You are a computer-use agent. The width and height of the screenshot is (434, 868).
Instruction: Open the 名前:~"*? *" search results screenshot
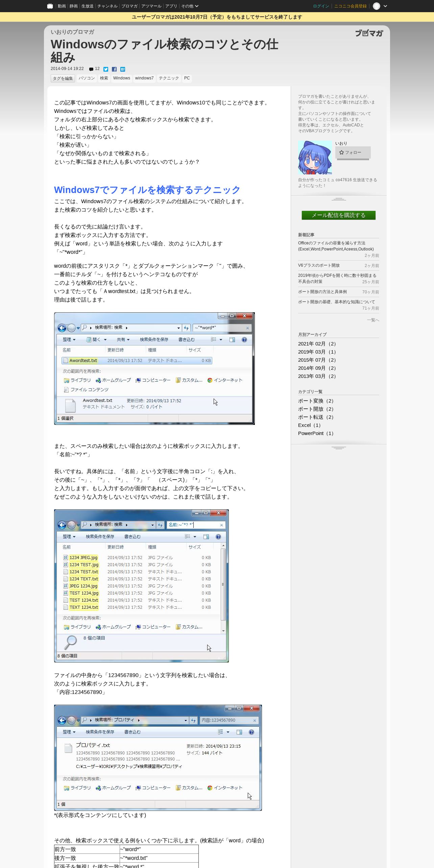coord(142,586)
